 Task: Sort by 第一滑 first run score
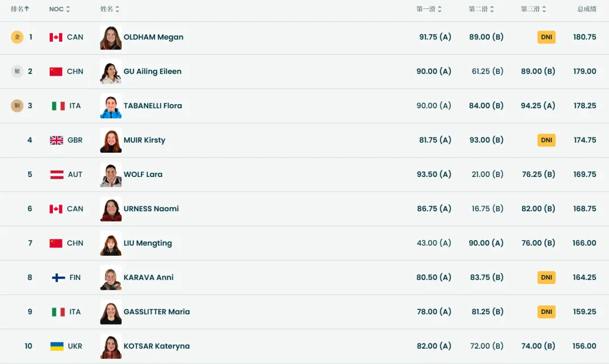(429, 9)
